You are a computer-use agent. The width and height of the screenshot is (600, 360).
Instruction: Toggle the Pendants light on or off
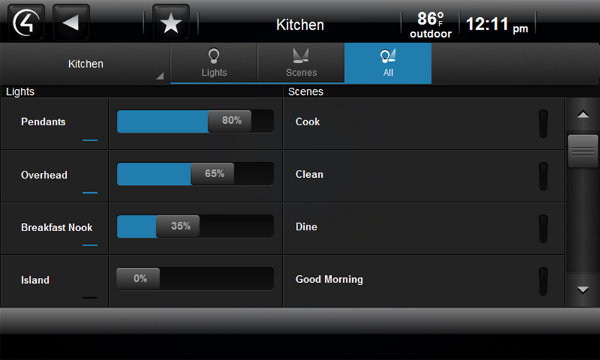pos(55,124)
